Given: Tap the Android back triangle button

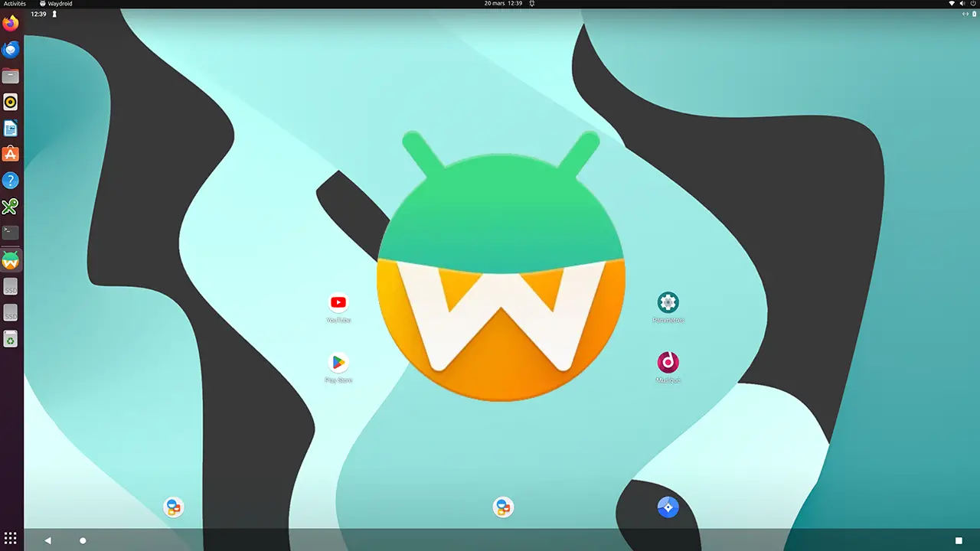Looking at the screenshot, I should pos(47,540).
